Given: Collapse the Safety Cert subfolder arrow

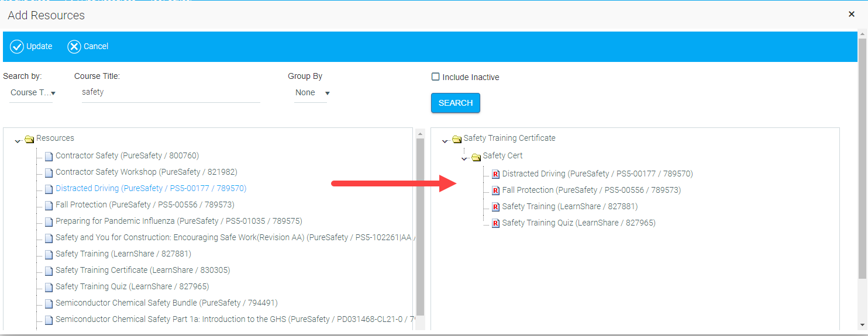Looking at the screenshot, I should coord(465,158).
